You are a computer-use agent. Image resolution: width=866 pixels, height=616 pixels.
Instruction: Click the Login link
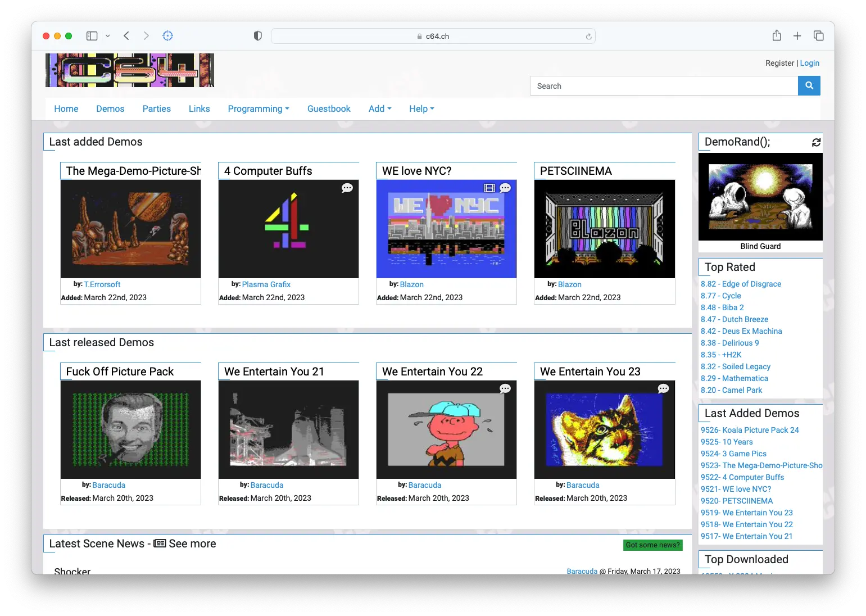point(809,64)
